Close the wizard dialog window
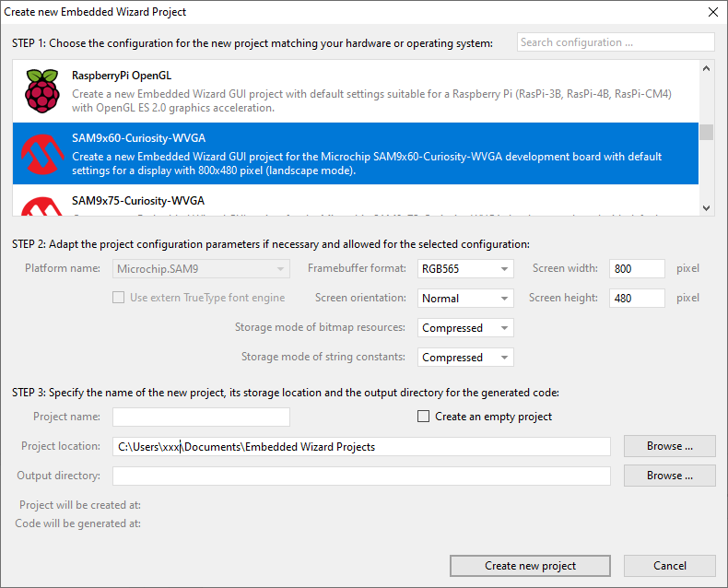728x588 pixels. (x=712, y=12)
